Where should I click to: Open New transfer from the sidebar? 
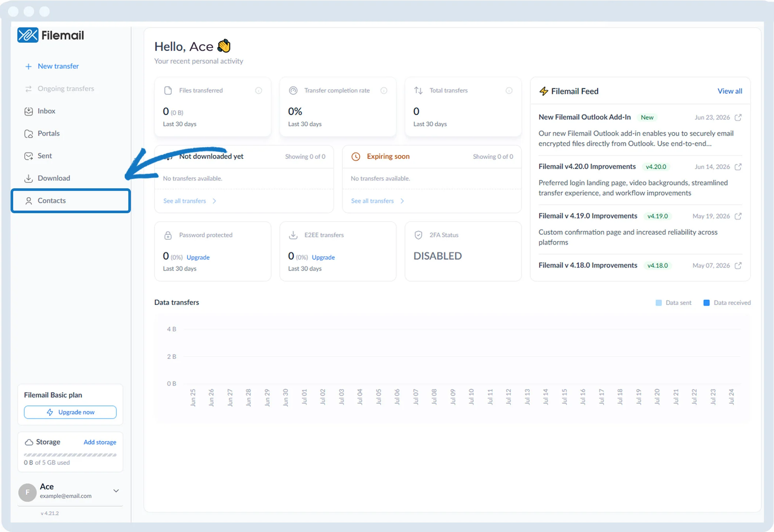(58, 66)
